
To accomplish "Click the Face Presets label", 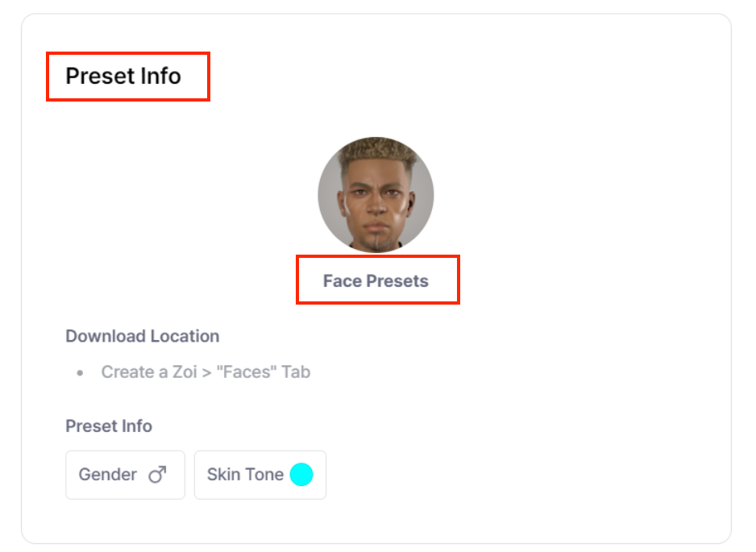I will [x=376, y=280].
